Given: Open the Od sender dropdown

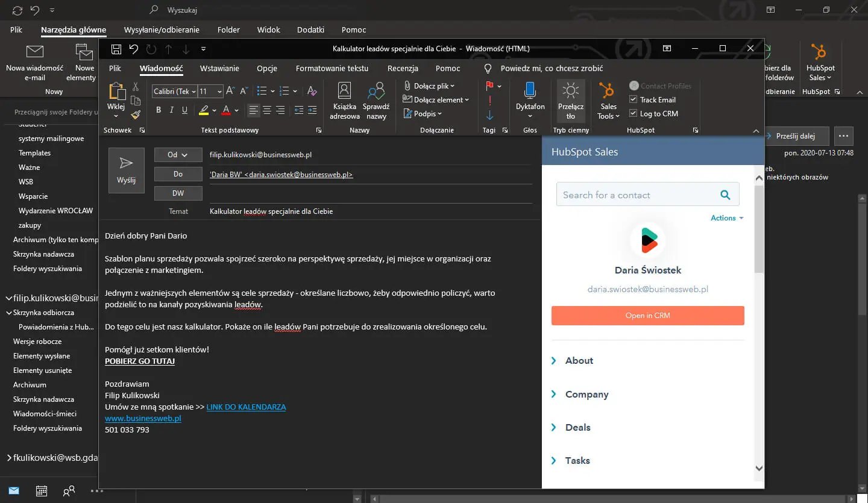Looking at the screenshot, I should pyautogui.click(x=178, y=155).
